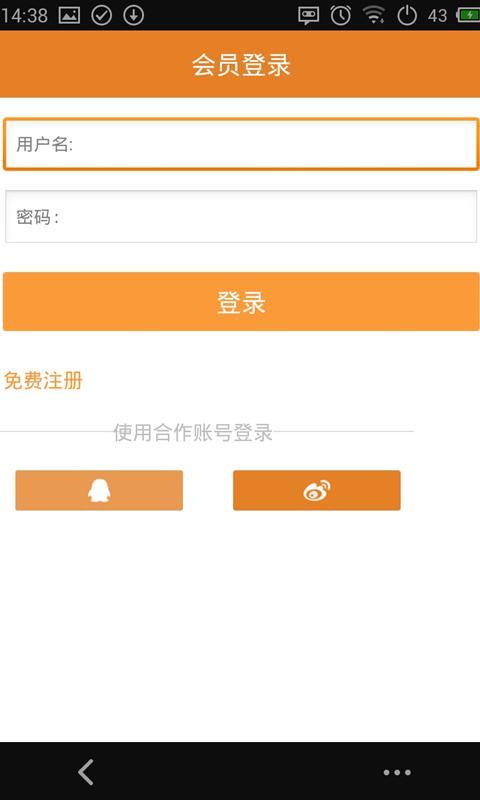
Task: Tap the battery percentage 43 indicator
Action: click(x=437, y=15)
